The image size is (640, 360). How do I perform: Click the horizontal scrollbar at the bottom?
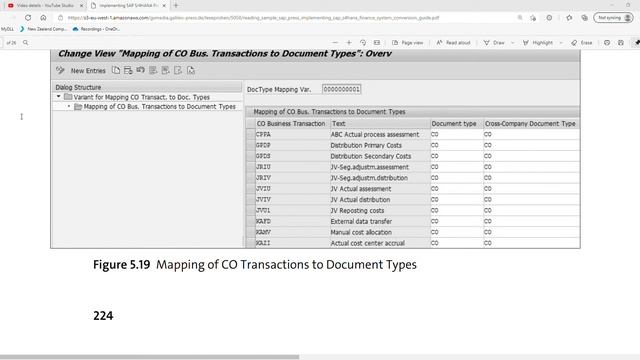149,357
